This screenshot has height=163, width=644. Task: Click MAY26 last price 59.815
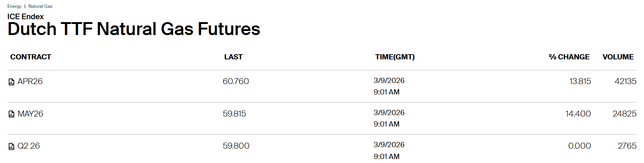pyautogui.click(x=234, y=114)
